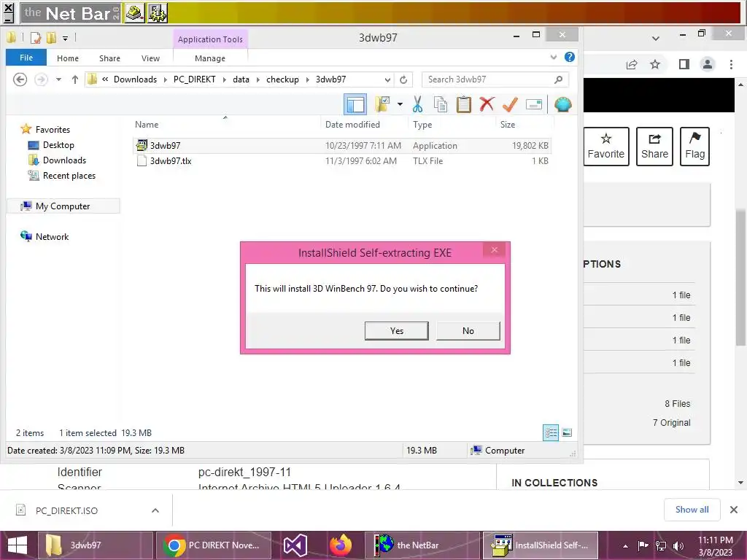Click the blue shell icon in toolbar
Viewport: 747px width, 560px height.
point(562,104)
